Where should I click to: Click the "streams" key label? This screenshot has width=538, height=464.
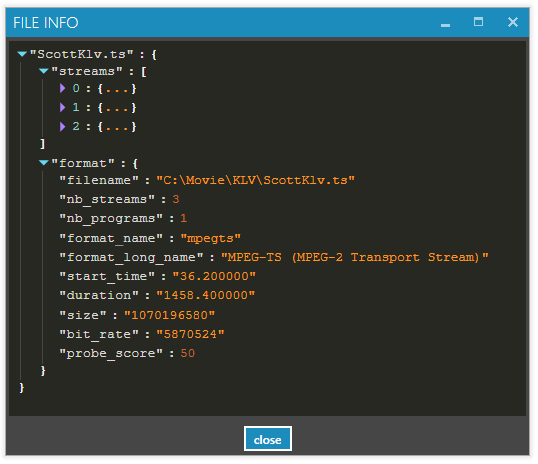tap(87, 71)
